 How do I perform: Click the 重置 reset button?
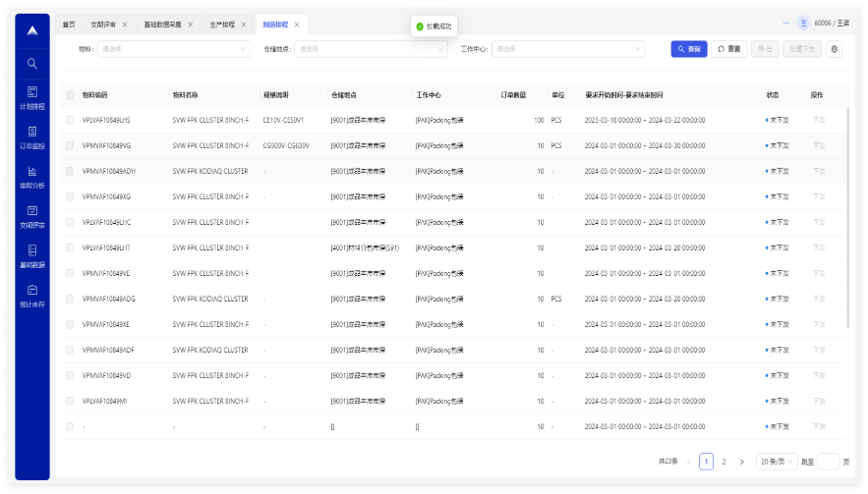point(729,49)
